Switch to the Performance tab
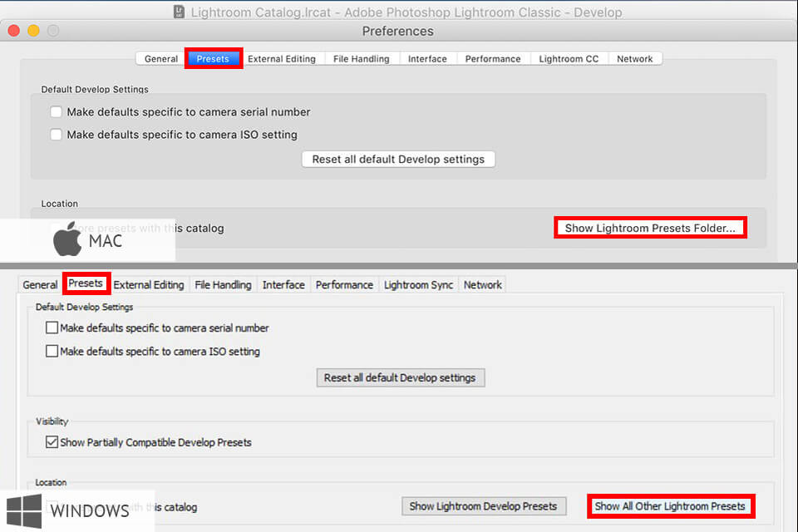This screenshot has height=532, width=798. [x=492, y=58]
